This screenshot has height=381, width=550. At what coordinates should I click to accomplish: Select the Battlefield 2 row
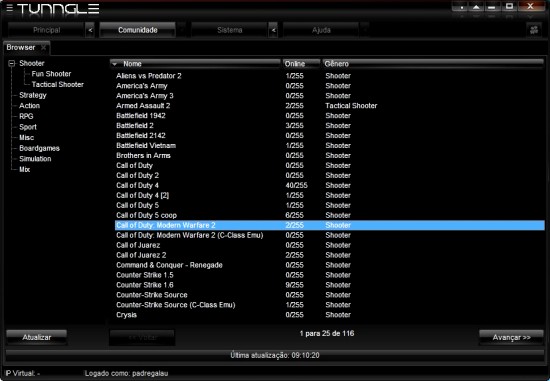click(x=329, y=126)
